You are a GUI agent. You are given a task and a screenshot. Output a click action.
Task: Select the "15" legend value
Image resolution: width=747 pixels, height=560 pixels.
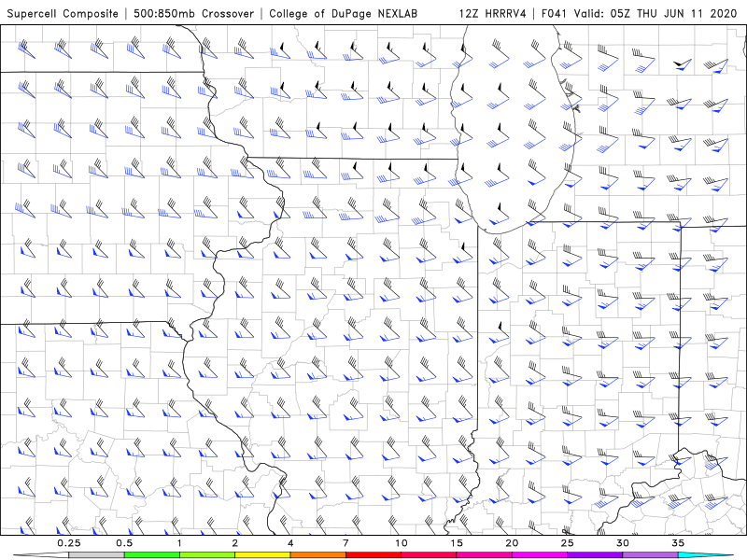(x=457, y=543)
